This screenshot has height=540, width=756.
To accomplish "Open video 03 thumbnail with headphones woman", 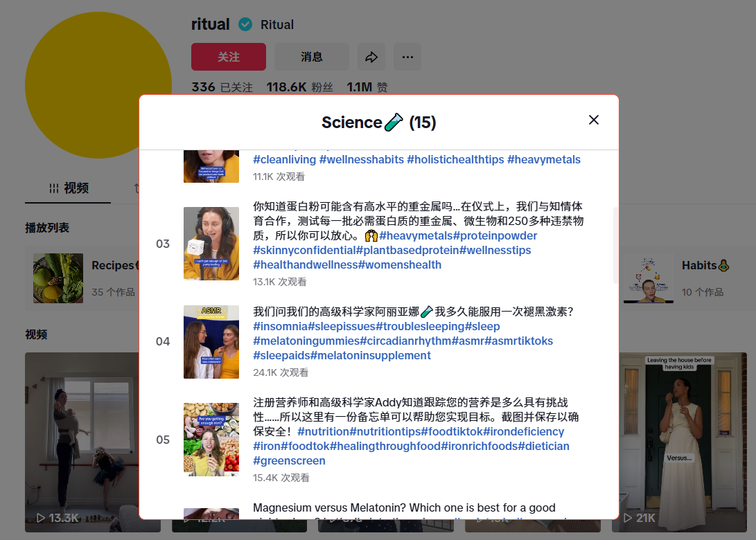I will click(211, 243).
